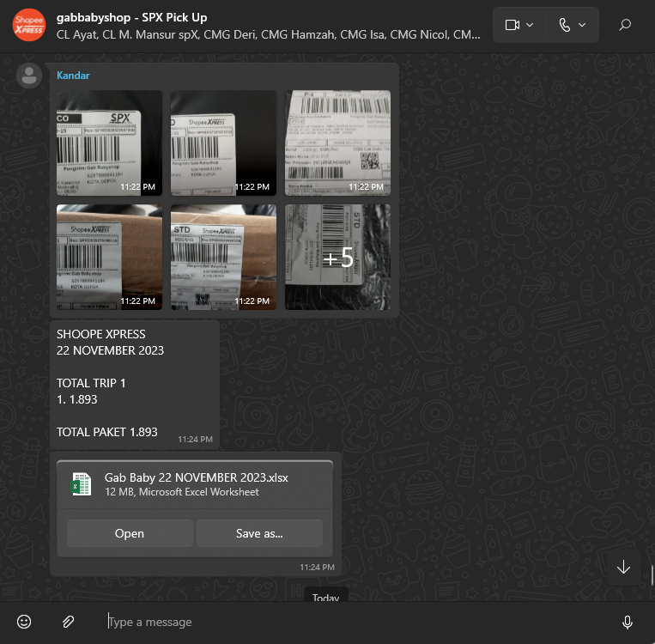Click the Gab Baby 22 NOVEMBER 2023.xlsx filename

pyautogui.click(x=197, y=477)
